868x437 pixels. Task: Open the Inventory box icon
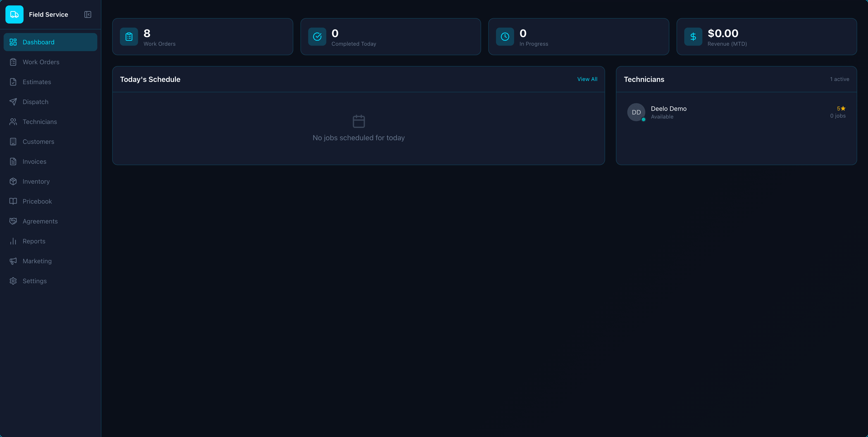13,181
